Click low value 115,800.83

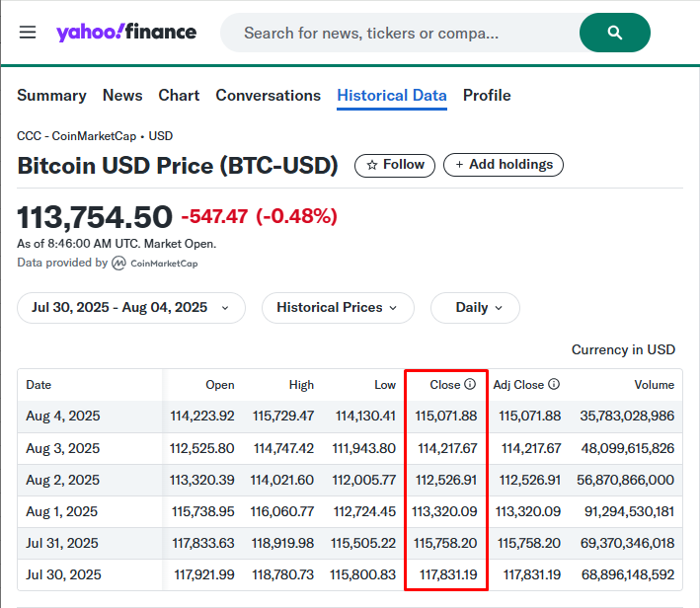363,575
